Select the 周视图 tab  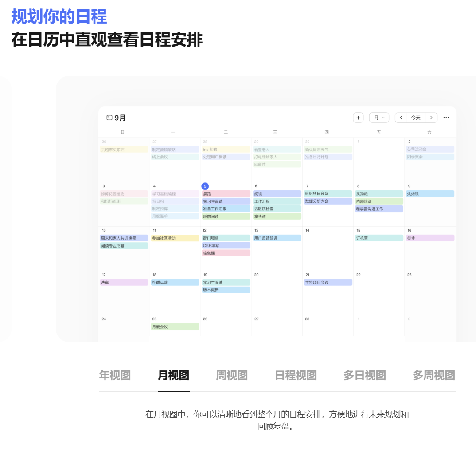coord(232,376)
